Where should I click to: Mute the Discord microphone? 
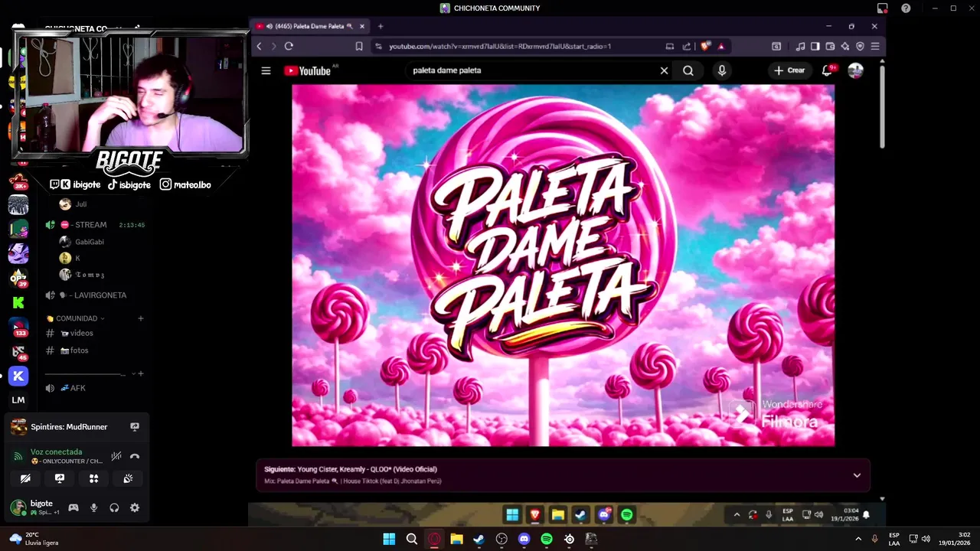(x=94, y=507)
